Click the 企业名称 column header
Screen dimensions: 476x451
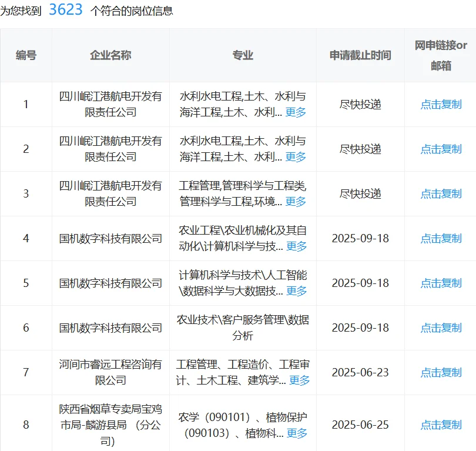tap(110, 55)
